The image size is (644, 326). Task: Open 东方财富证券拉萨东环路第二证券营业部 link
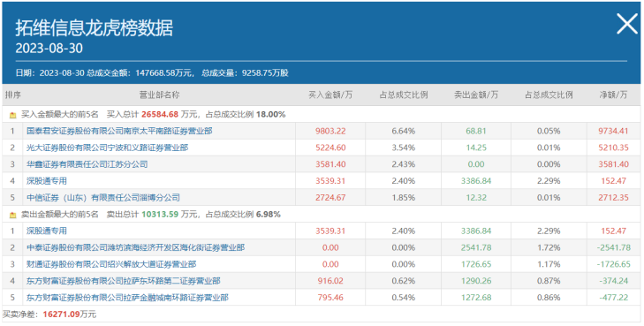click(x=124, y=281)
